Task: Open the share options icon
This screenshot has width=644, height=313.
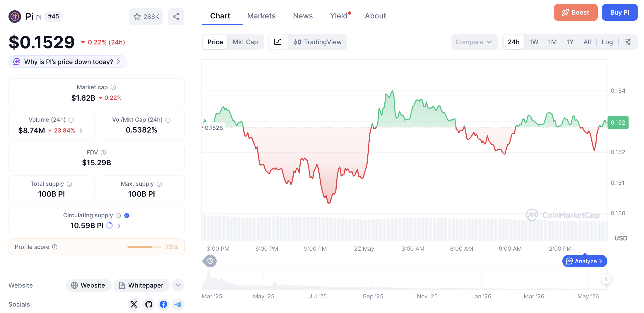Action: click(x=176, y=17)
